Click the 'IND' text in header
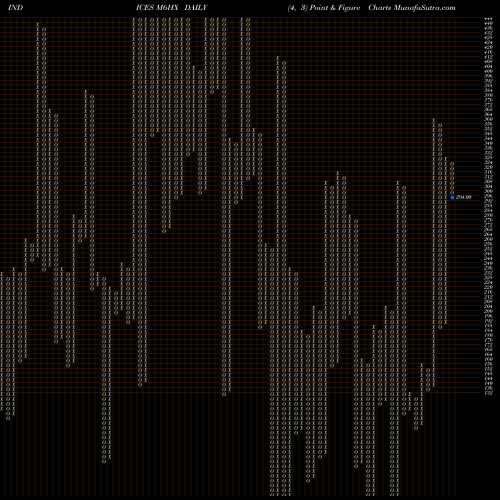 (15, 8)
